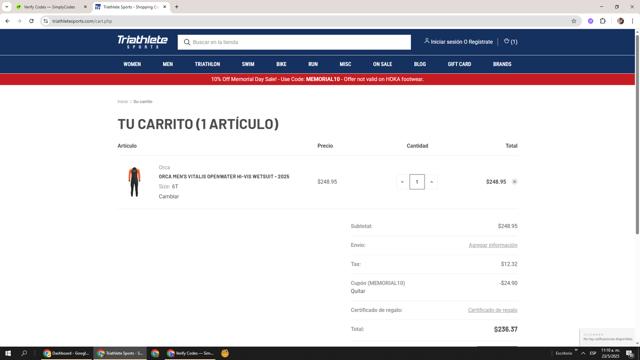Open the browser extensions puzzle icon
The image size is (640, 360).
603,21
